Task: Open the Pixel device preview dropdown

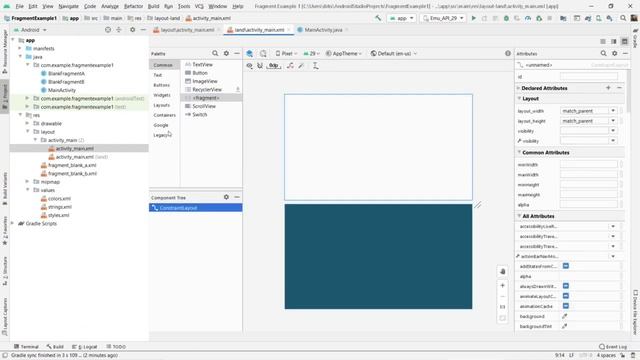Action: point(287,53)
